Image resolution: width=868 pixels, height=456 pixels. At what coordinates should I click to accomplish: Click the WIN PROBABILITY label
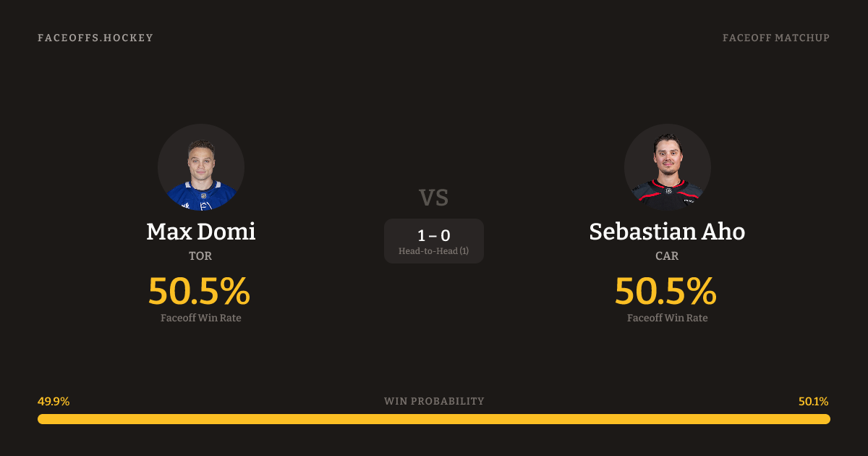coord(434,401)
